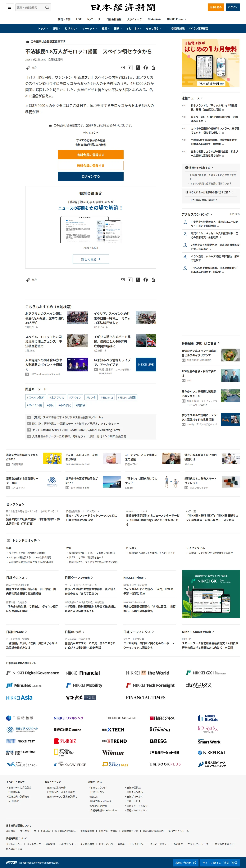
Task: Open 日経会社情報 in the header menu
Action: pos(114,19)
